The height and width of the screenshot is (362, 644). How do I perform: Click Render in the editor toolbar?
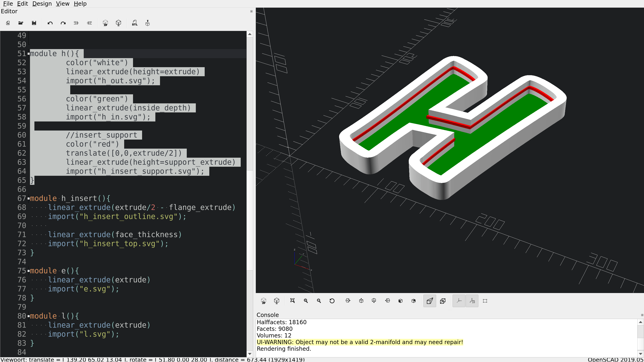119,23
